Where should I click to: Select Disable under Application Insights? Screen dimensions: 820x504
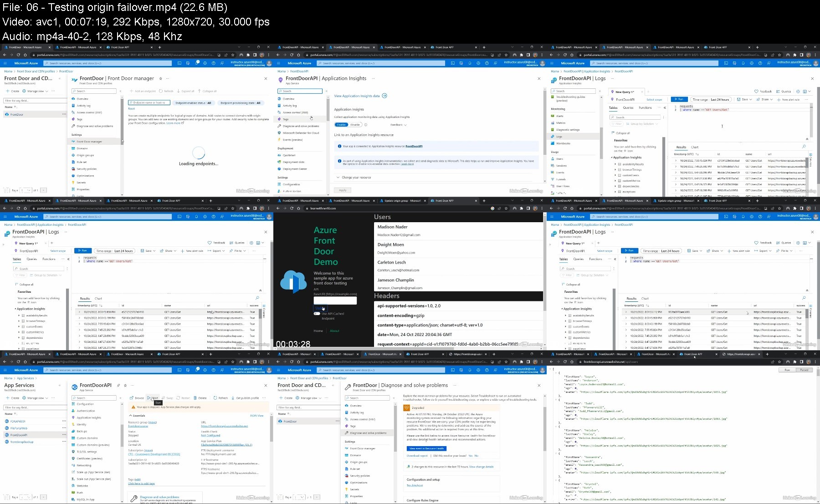pyautogui.click(x=355, y=125)
